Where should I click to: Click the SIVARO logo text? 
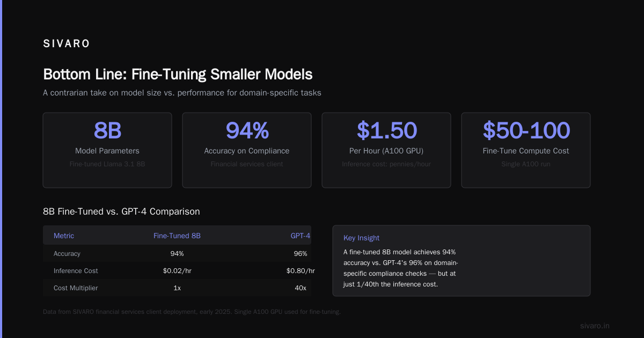[67, 44]
